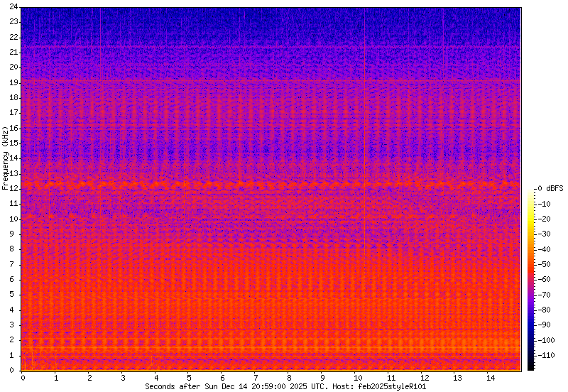Click the bright horizontal band near 12 kHz
The height and width of the screenshot is (392, 568).
point(270,184)
